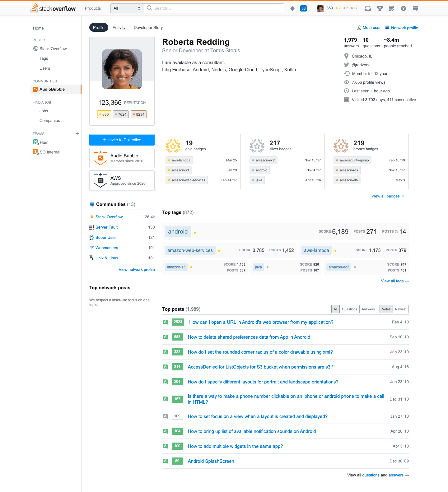Image resolution: width=448 pixels, height=492 pixels.
Task: Open Users in the sidebar
Action: click(x=44, y=68)
